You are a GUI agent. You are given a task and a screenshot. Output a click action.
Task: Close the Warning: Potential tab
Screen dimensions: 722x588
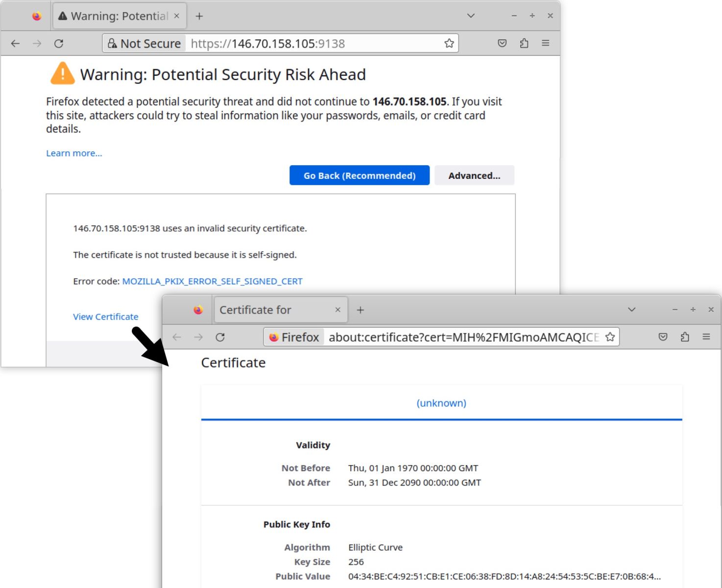[x=177, y=16]
